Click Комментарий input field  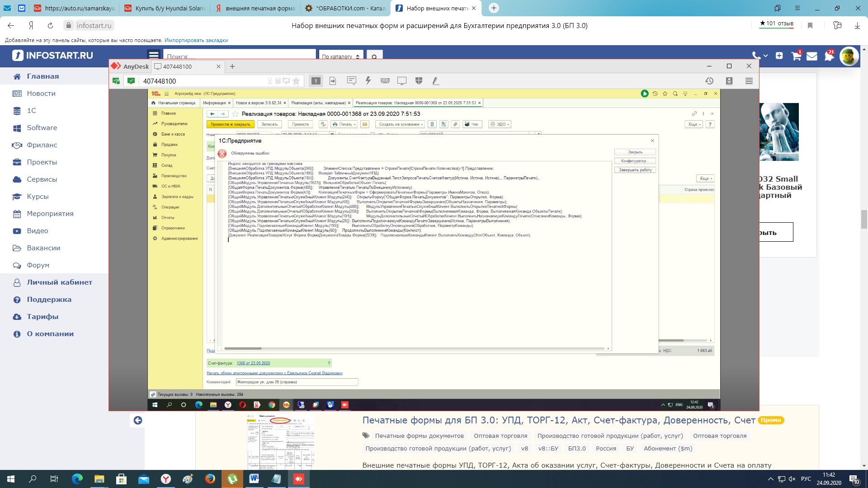click(x=297, y=382)
